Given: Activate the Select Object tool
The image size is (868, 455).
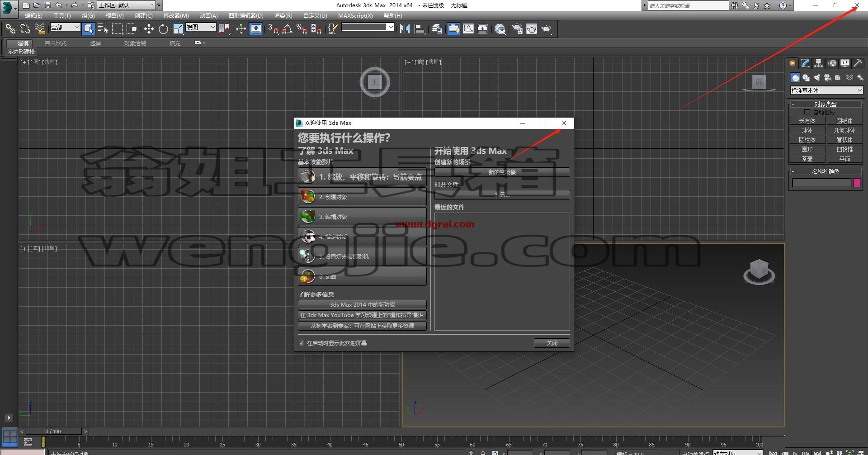Looking at the screenshot, I should tap(89, 29).
